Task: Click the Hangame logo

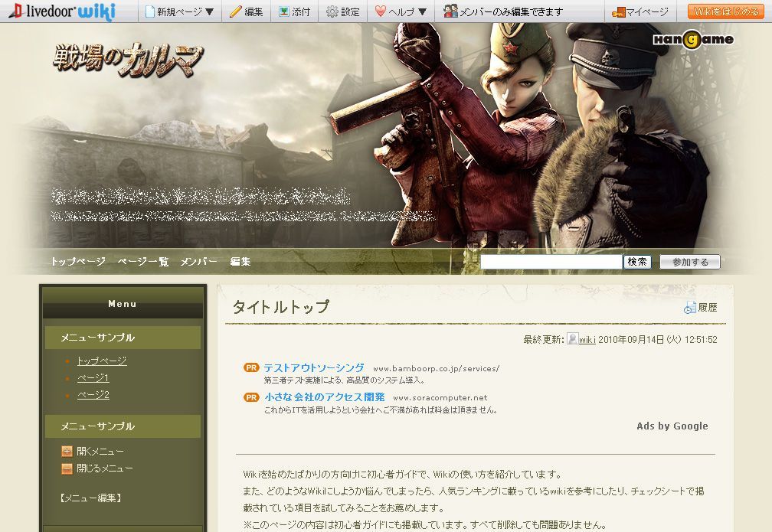Action: pos(693,39)
